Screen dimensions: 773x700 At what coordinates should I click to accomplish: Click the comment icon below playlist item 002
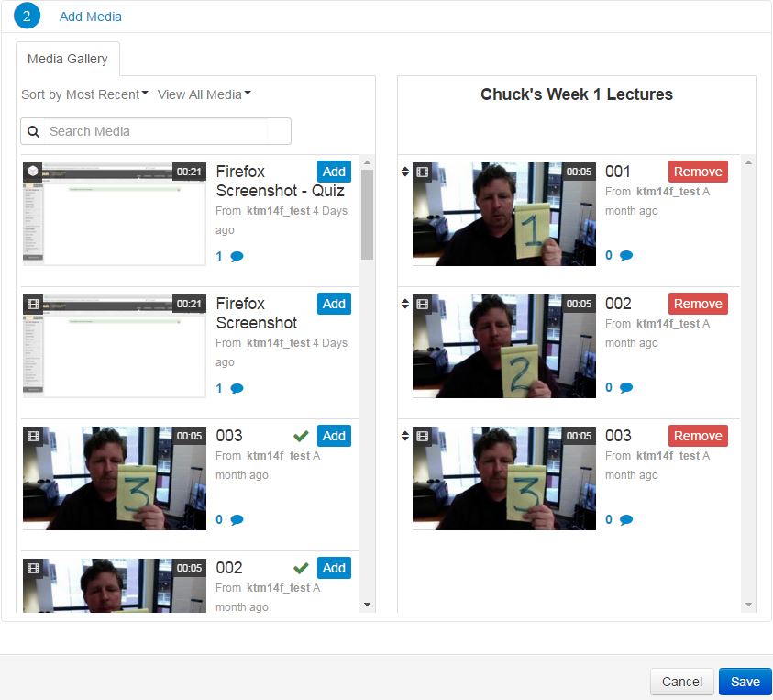(625, 387)
